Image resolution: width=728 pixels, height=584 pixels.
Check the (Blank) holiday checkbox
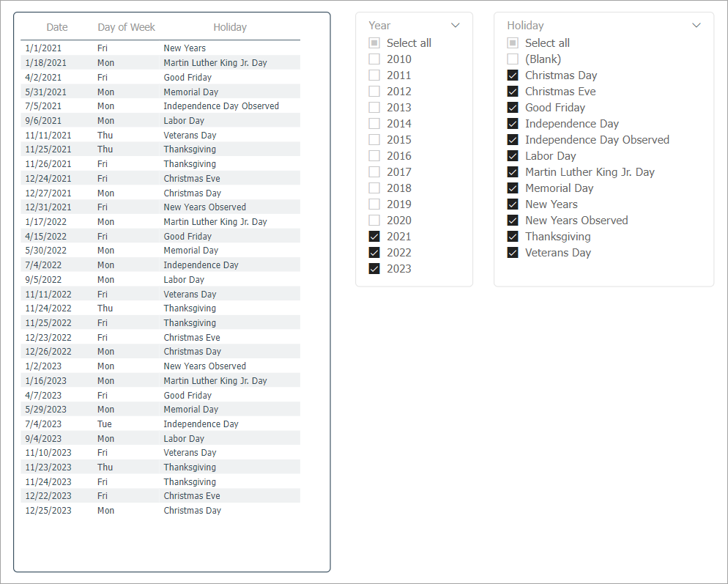pyautogui.click(x=513, y=59)
